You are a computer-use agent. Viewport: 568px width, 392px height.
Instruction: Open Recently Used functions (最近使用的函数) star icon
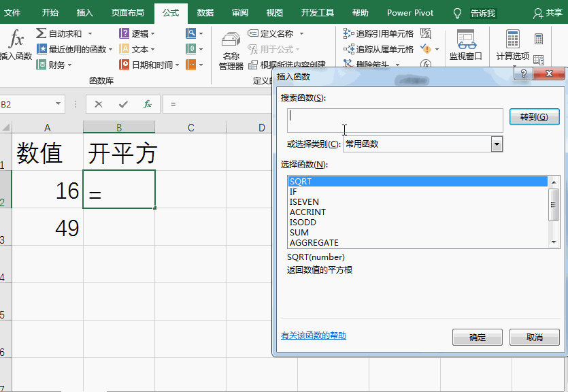pyautogui.click(x=41, y=49)
